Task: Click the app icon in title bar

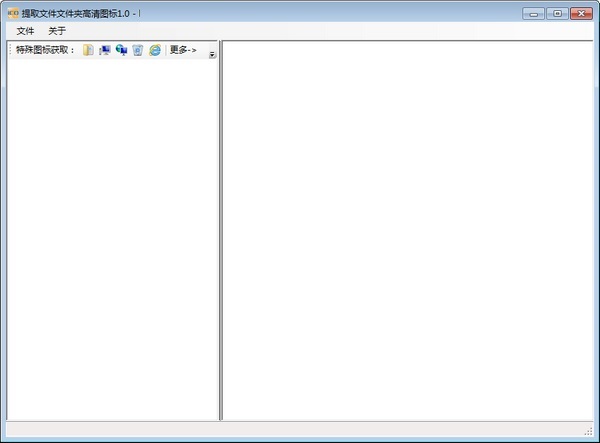Action: tap(13, 13)
